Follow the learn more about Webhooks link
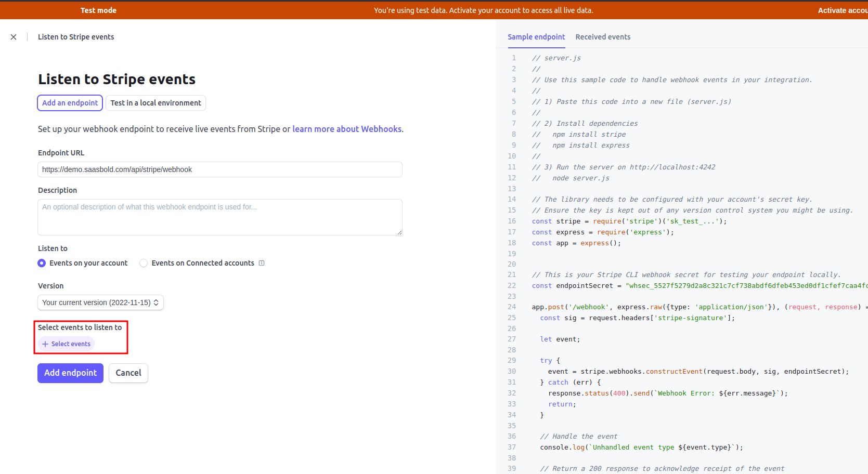This screenshot has height=474, width=868. [x=347, y=129]
